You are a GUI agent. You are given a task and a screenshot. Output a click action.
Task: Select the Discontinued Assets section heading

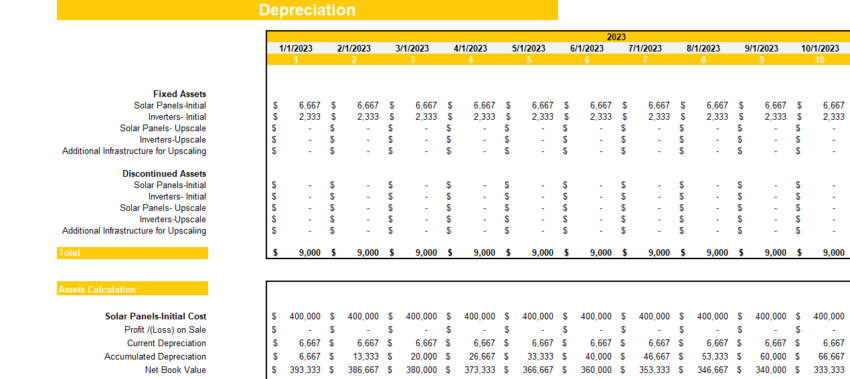pyautogui.click(x=164, y=174)
